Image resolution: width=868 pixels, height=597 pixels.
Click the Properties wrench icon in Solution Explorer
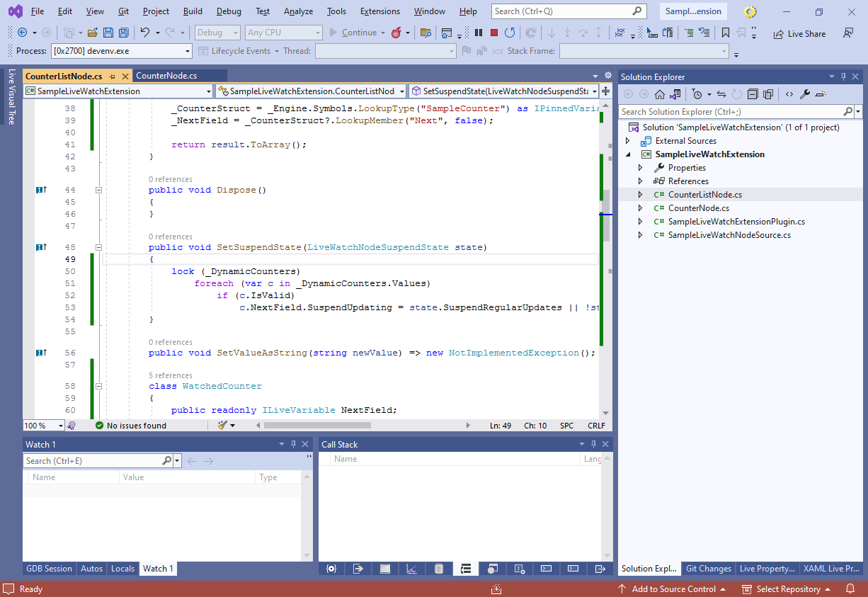805,94
